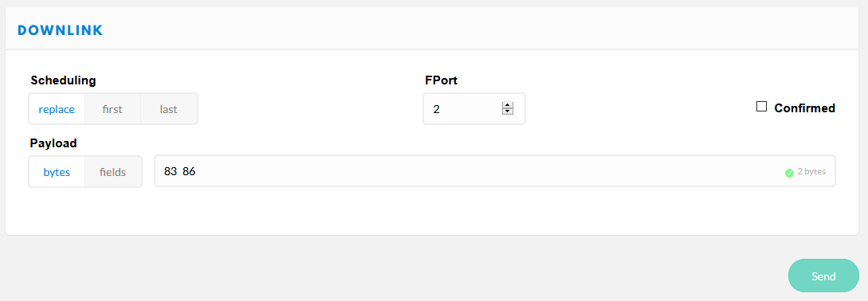The image size is (868, 301).
Task: Click the DOWNLINK panel heading
Action: click(61, 30)
